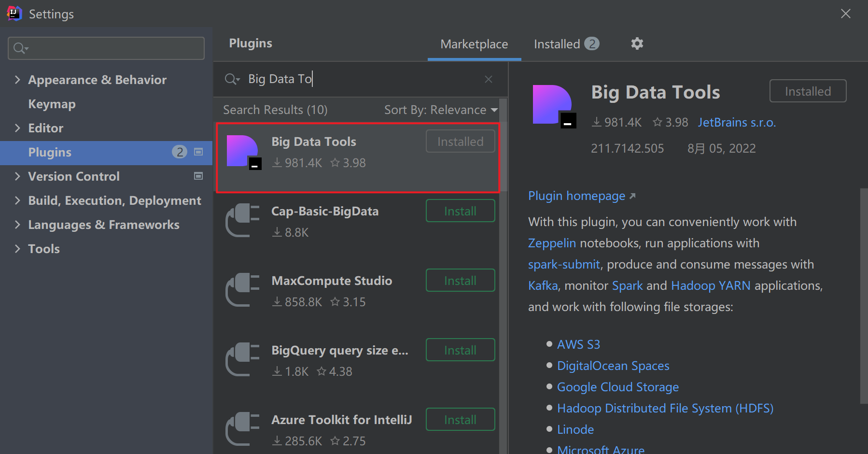
Task: Select Keymap in settings tree
Action: [x=52, y=104]
